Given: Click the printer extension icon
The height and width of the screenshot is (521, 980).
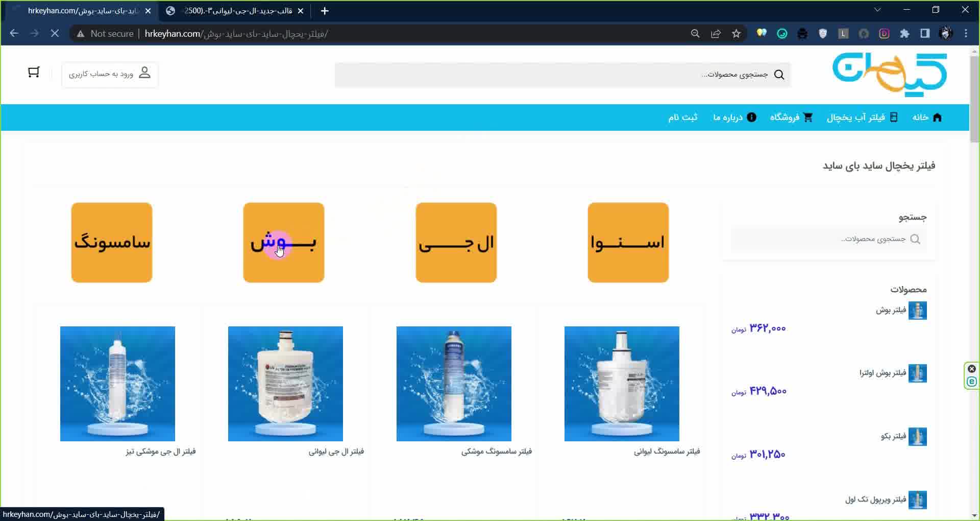Looking at the screenshot, I should coord(802,34).
